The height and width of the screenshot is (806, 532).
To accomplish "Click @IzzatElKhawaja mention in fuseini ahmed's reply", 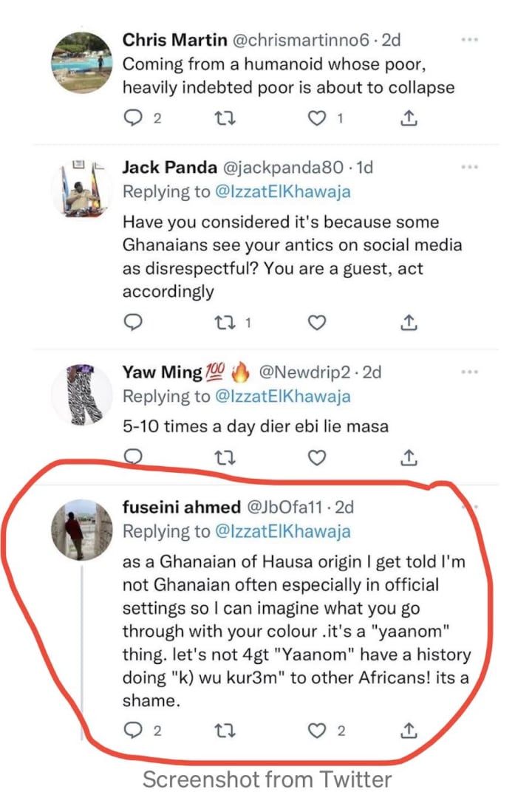I will (282, 531).
